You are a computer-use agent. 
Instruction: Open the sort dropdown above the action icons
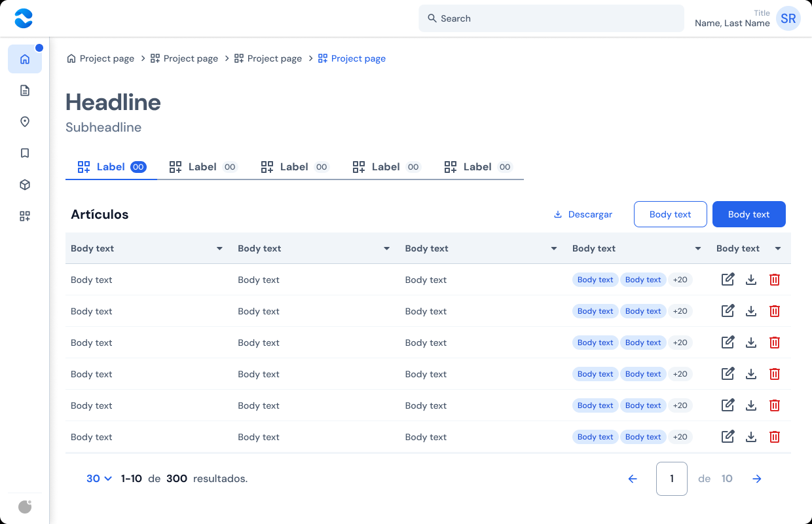778,249
